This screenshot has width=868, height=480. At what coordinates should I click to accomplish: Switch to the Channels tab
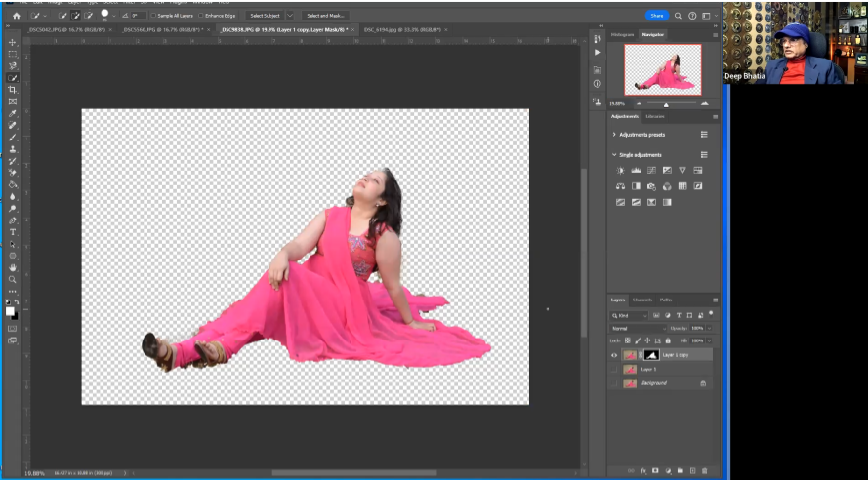coord(642,300)
